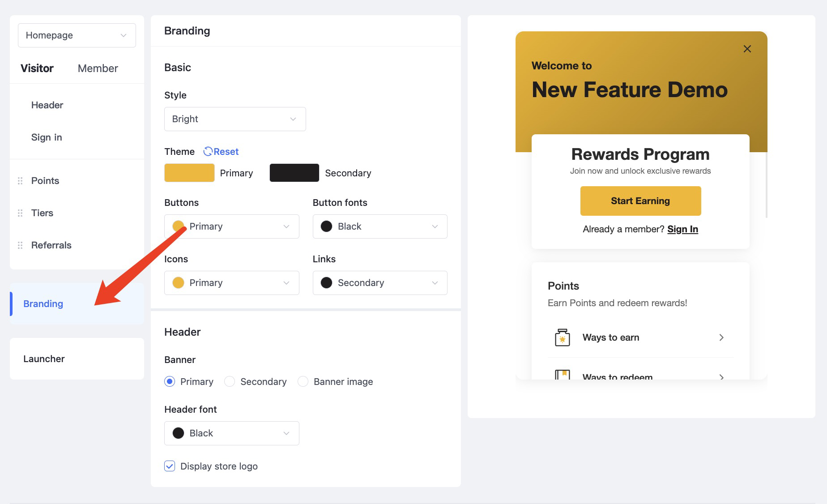Click the yellow dot in Buttons dropdown
Viewport: 827px width, 504px height.
pos(178,226)
